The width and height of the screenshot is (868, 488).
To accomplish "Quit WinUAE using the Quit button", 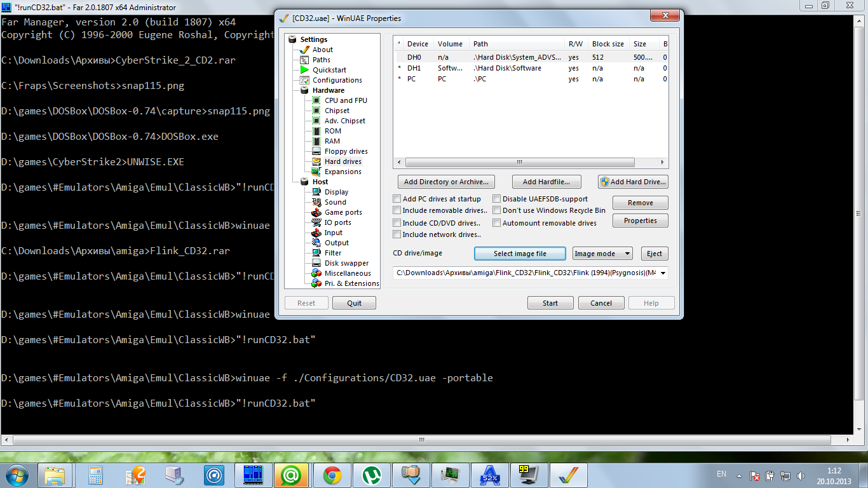I will point(355,303).
